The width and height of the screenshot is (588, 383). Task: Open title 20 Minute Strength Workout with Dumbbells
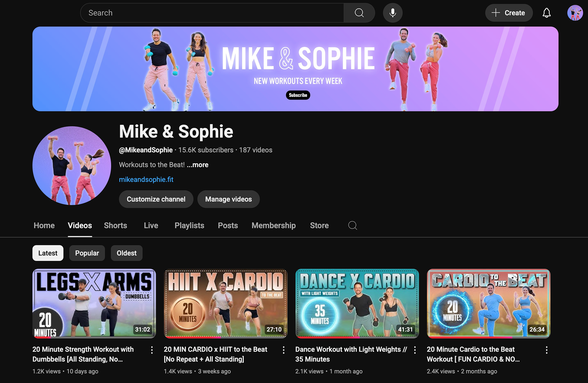point(83,354)
